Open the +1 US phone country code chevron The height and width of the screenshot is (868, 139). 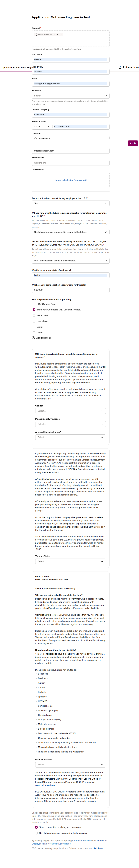tap(49, 127)
